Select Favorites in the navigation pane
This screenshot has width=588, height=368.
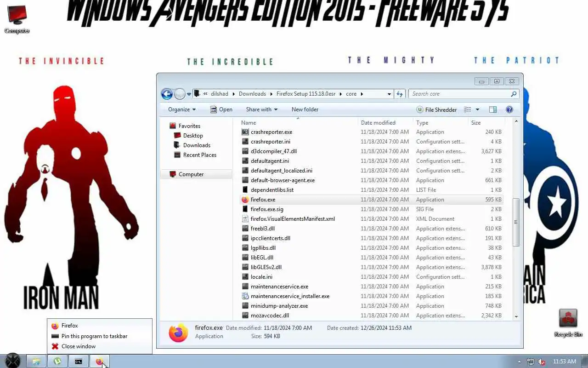189,126
